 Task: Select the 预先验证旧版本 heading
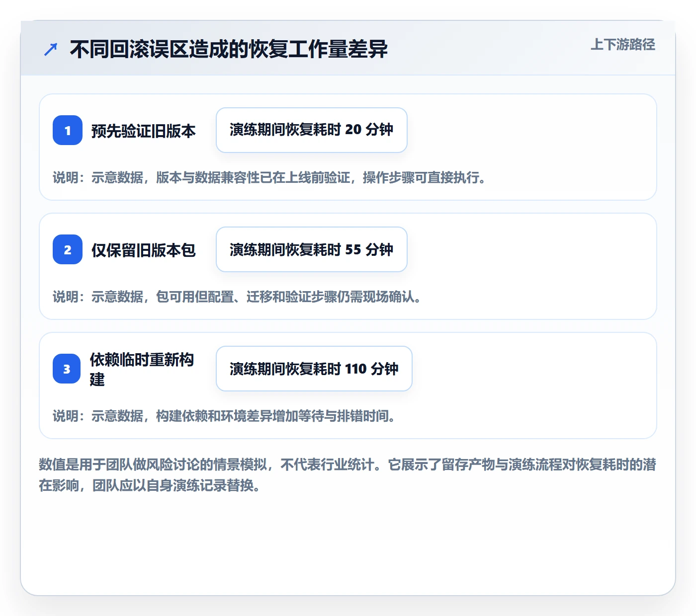pyautogui.click(x=144, y=131)
